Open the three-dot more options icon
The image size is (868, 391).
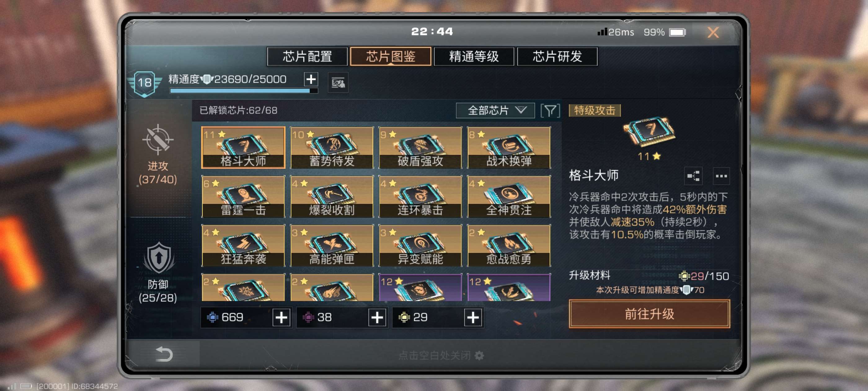coord(721,176)
